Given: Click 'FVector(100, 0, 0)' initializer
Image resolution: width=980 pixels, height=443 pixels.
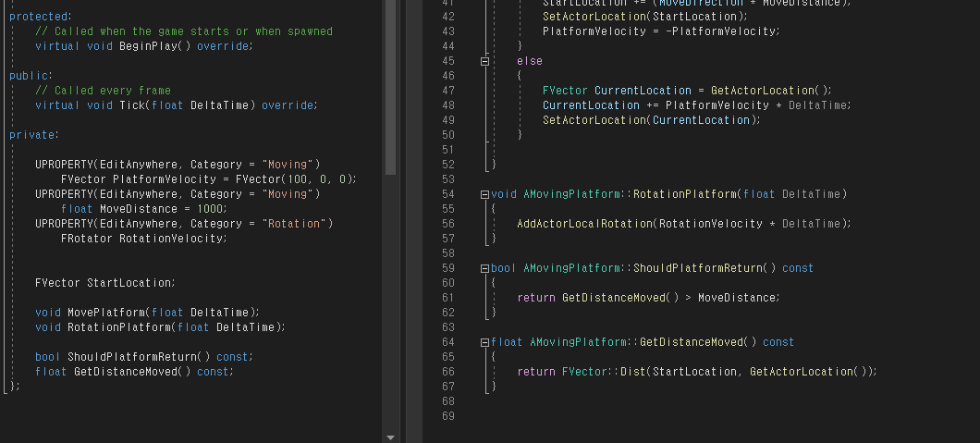Looking at the screenshot, I should coord(294,179).
